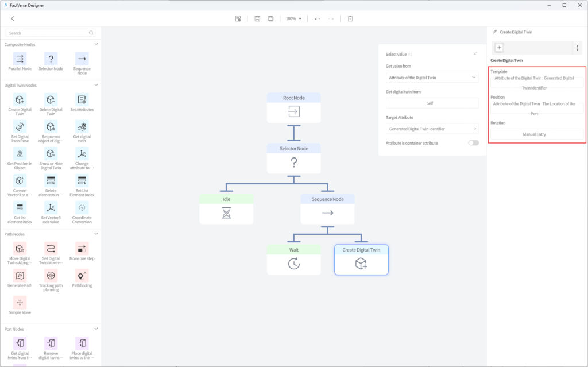This screenshot has height=367, width=588.
Task: Pick the Get list element index icon
Action: [x=20, y=208]
